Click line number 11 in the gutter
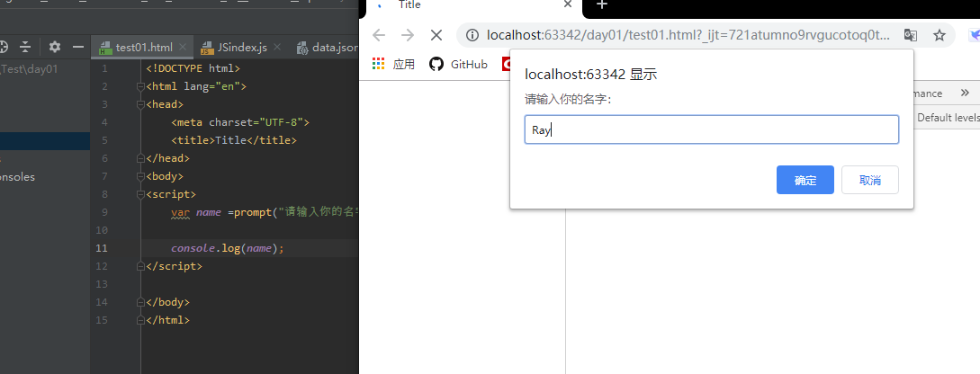Image resolution: width=980 pixels, height=374 pixels. tap(102, 248)
